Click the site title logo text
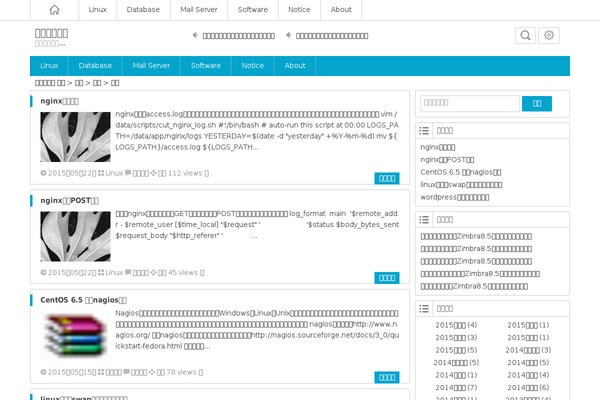Screen dimensions: 600x400 pos(51,33)
